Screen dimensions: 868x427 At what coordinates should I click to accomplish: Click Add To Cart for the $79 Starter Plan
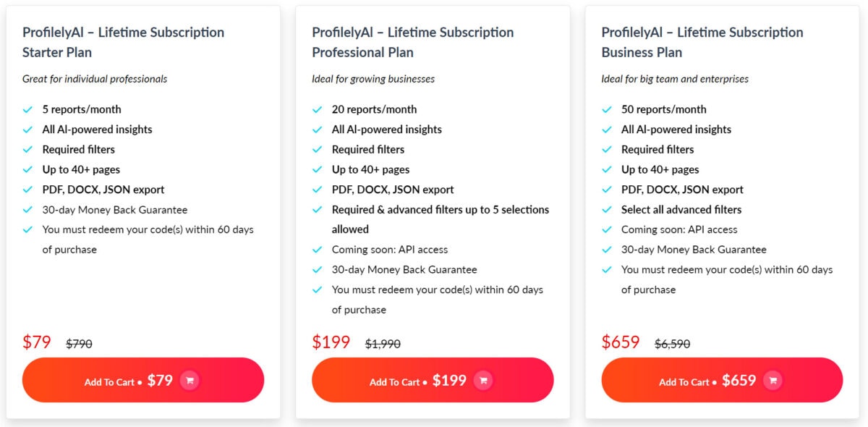tap(142, 380)
